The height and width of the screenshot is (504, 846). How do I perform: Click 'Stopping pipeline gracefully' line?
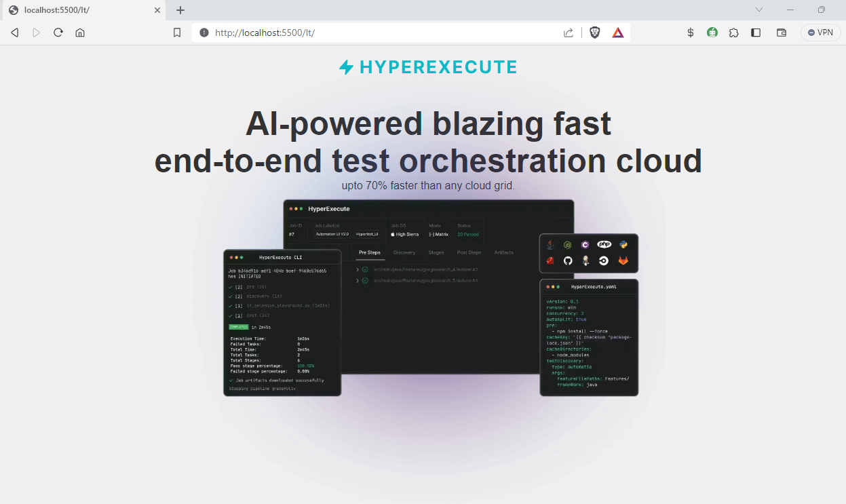pyautogui.click(x=263, y=389)
